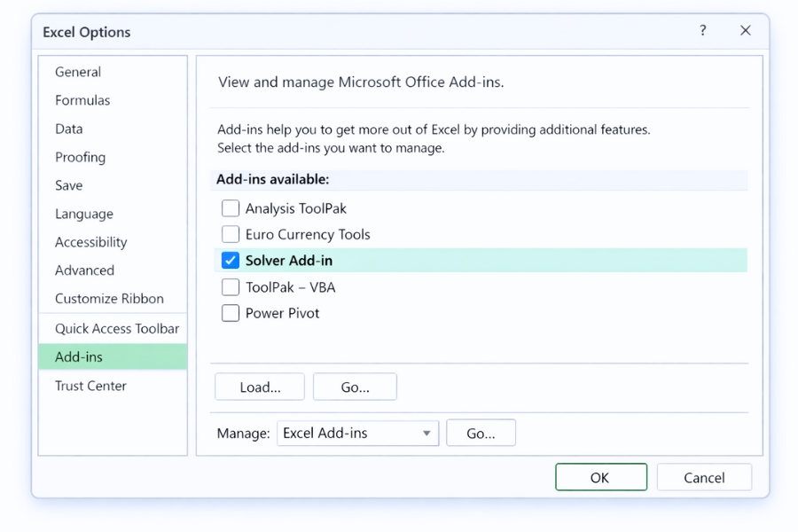Click the Load button
This screenshot has height=532, width=798.
click(x=259, y=387)
